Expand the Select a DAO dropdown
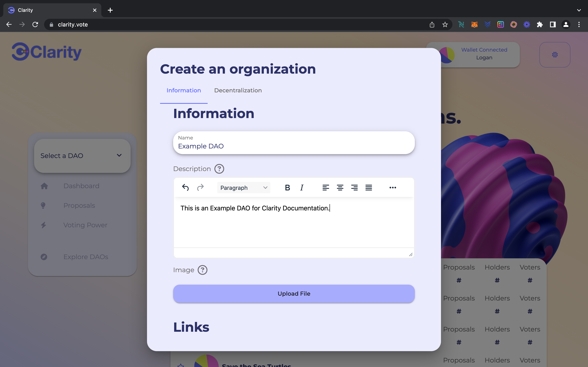588x367 pixels. 82,156
